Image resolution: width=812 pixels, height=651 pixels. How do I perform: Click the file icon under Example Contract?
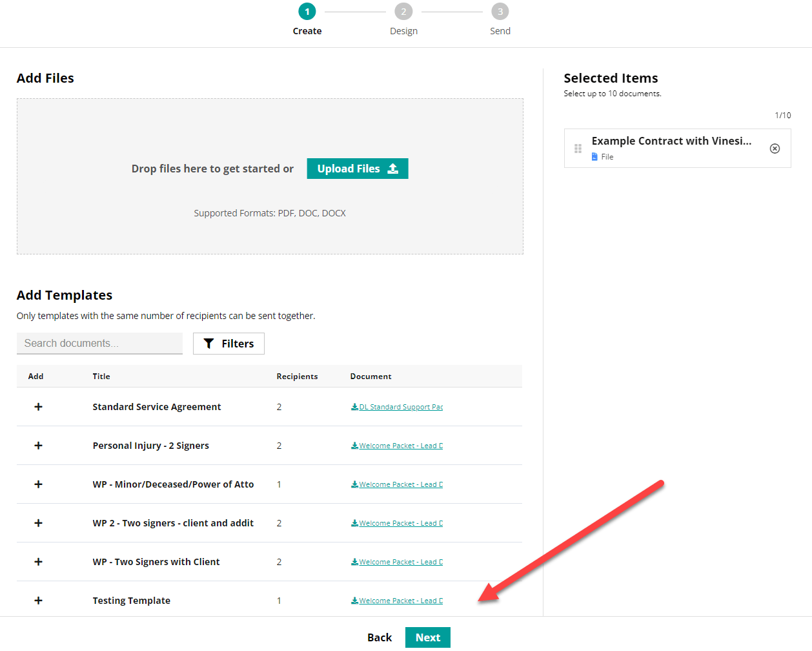(x=594, y=156)
